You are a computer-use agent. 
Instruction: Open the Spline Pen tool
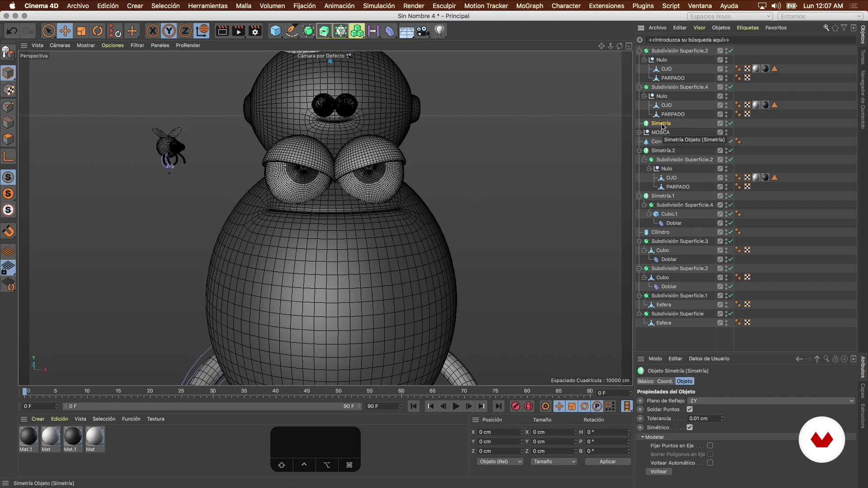tap(292, 31)
